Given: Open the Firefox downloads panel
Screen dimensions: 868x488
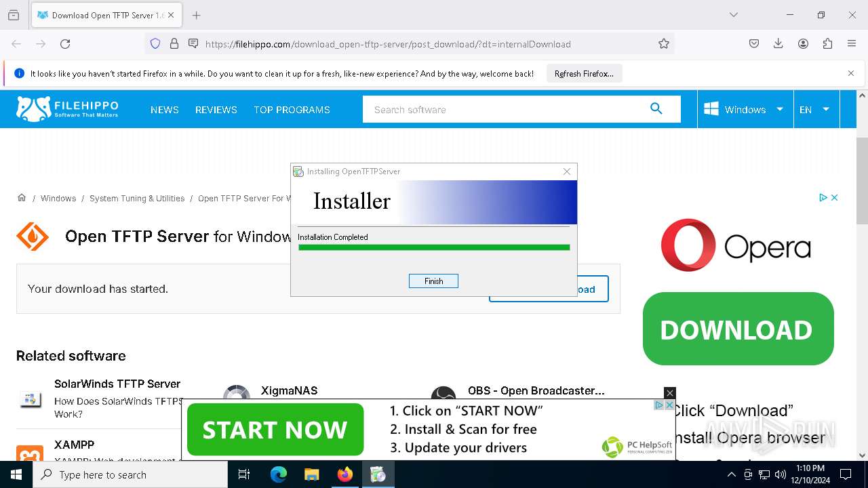Looking at the screenshot, I should (778, 44).
